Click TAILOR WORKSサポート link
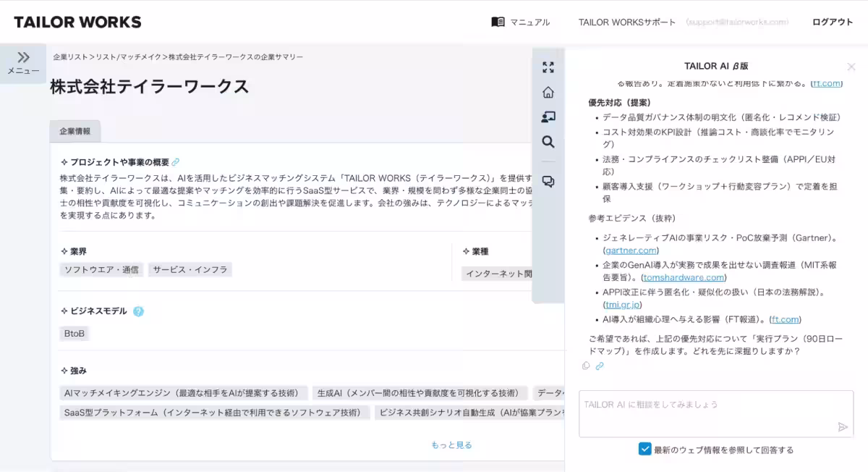The image size is (868, 472). (x=627, y=22)
